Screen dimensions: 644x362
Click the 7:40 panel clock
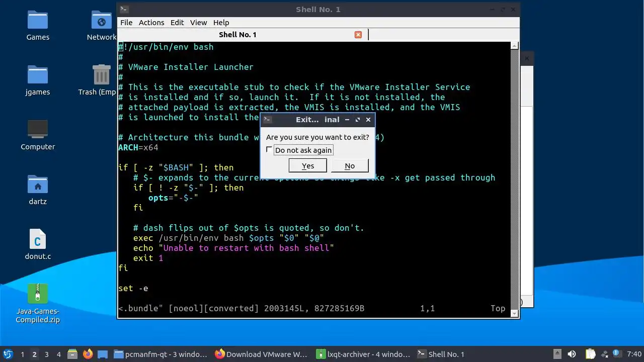pyautogui.click(x=634, y=354)
